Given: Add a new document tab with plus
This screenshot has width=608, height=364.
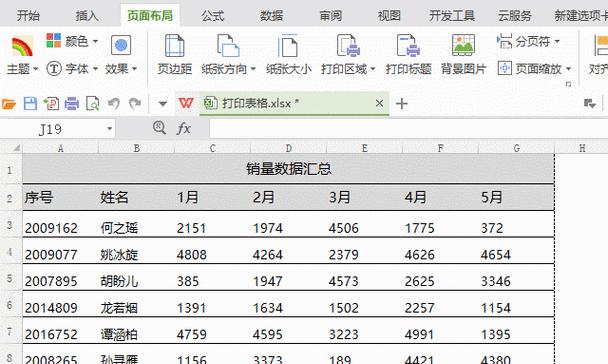Looking at the screenshot, I should click(402, 104).
